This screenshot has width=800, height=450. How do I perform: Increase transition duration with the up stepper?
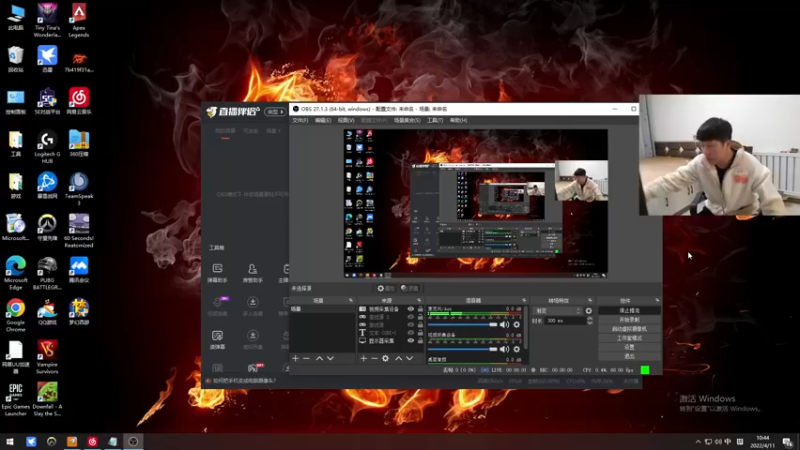click(590, 318)
